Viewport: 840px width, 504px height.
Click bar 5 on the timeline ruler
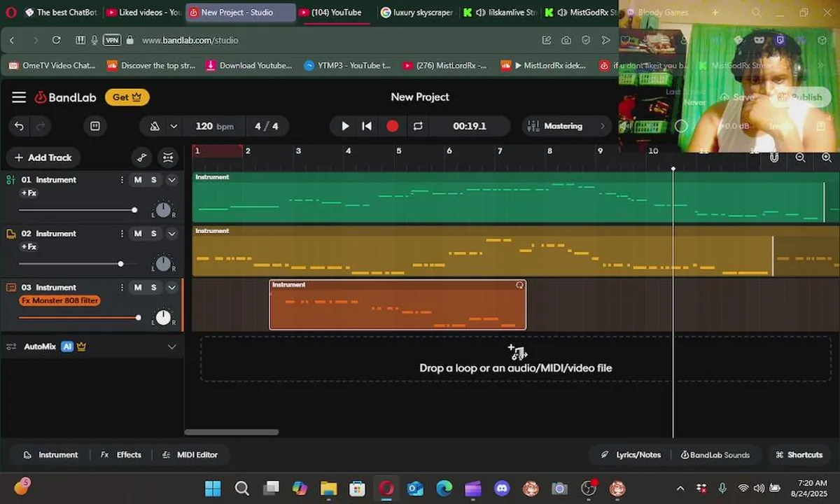399,150
